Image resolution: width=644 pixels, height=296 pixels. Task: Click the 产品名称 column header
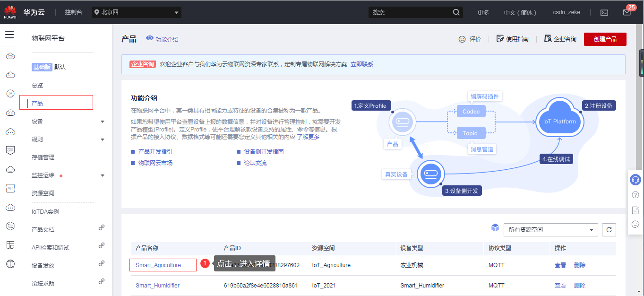147,248
